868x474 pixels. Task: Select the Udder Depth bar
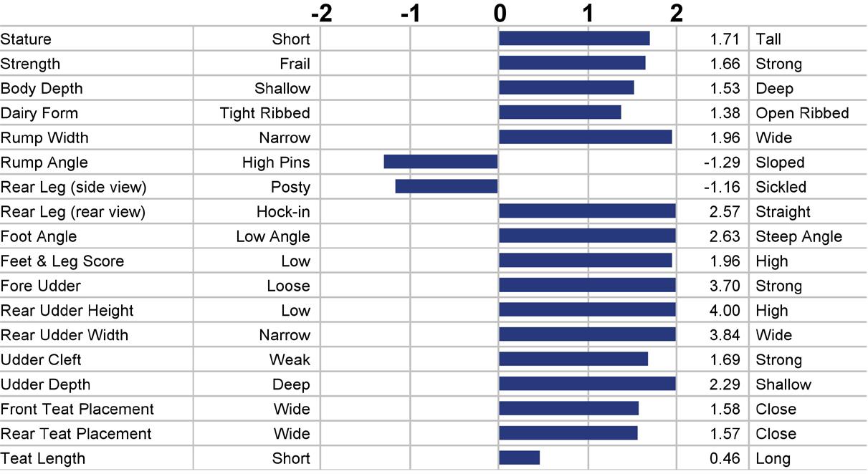click(x=588, y=384)
